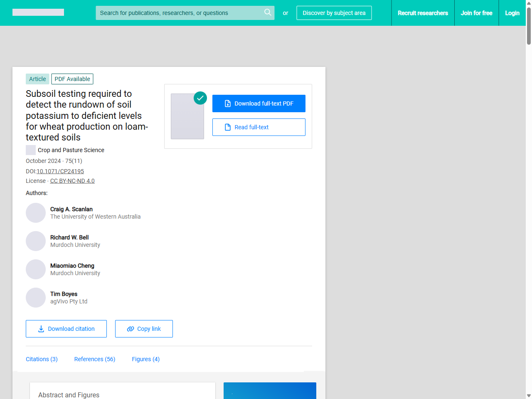
Task: Click the Crop and Pasture Science journal icon
Action: coord(30,150)
